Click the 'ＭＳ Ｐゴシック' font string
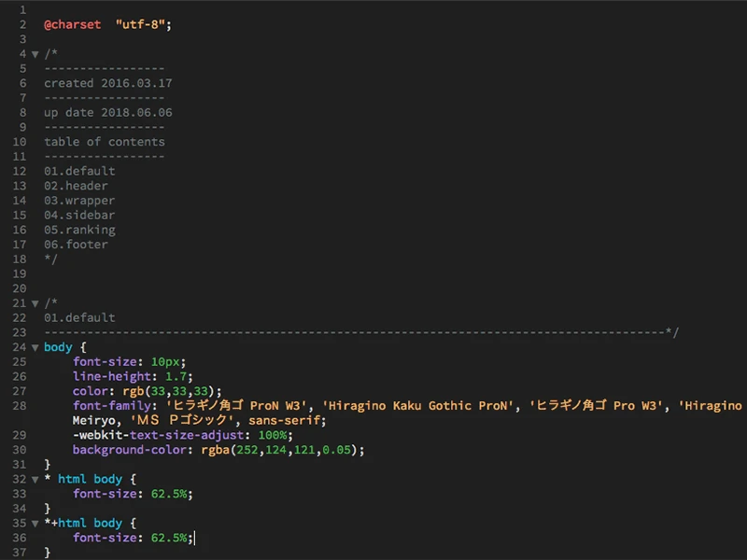This screenshot has height=560, width=747. click(x=181, y=421)
